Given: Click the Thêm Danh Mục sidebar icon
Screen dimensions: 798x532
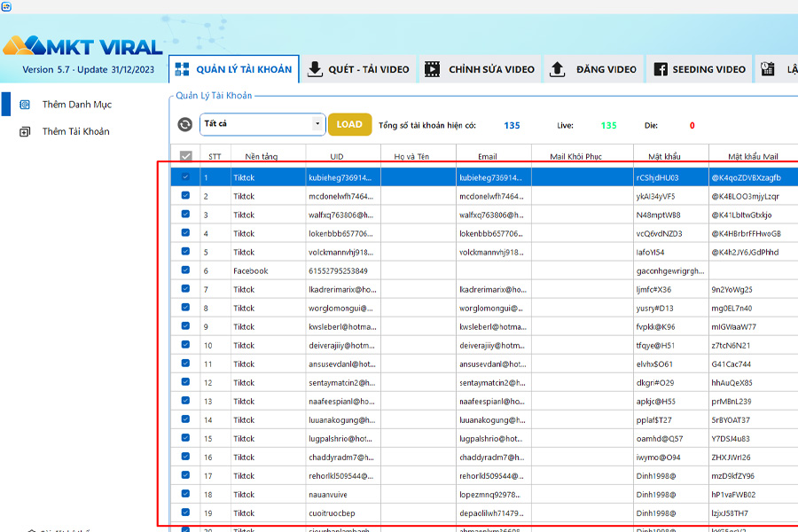Looking at the screenshot, I should point(25,105).
